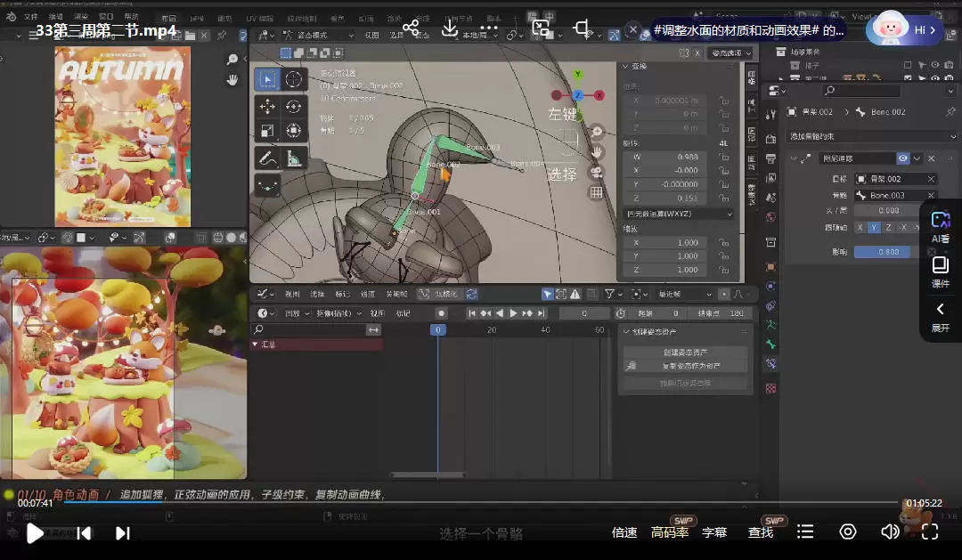
Task: Click the download icon in video overlay
Action: [450, 28]
